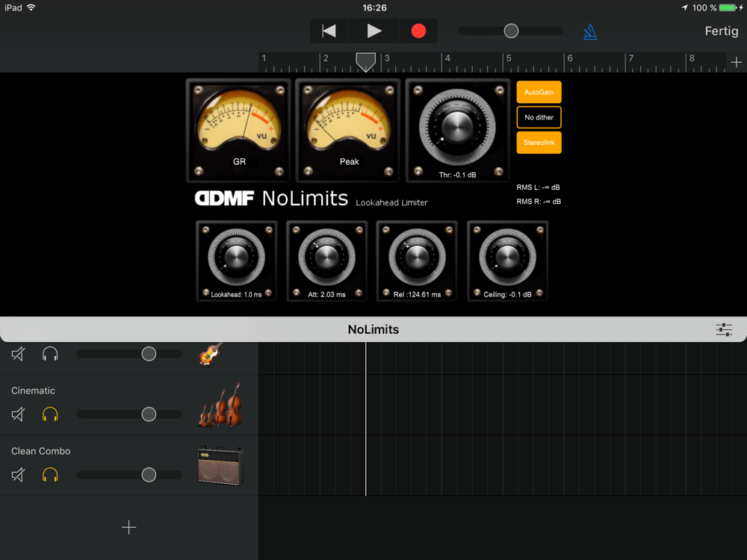Click the RMS R level readout
747x560 pixels.
[539, 202]
